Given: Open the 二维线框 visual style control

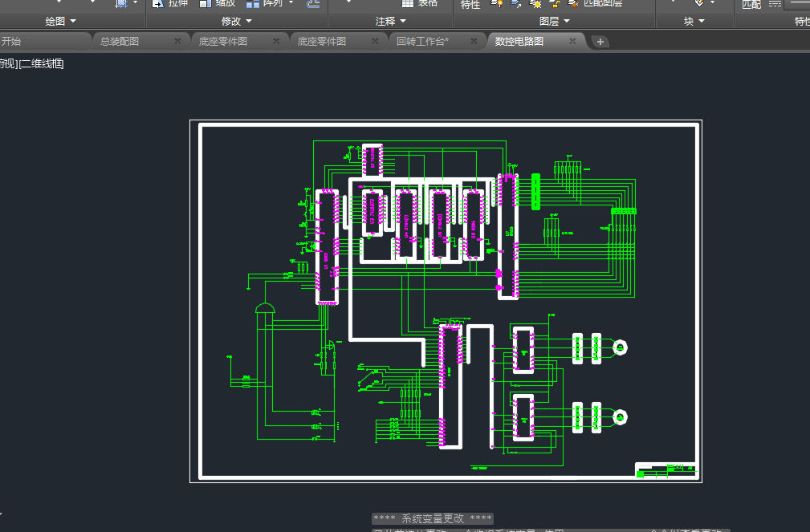Looking at the screenshot, I should [x=43, y=63].
